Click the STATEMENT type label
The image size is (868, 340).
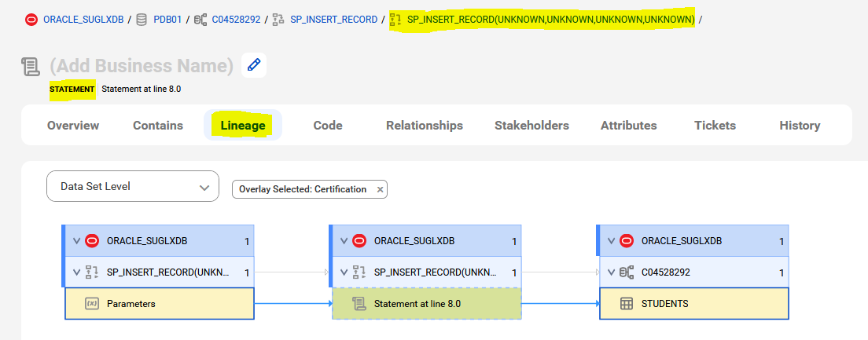point(72,89)
